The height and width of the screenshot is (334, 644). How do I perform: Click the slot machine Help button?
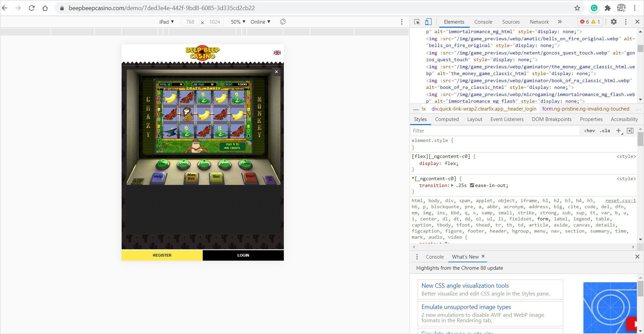click(158, 177)
